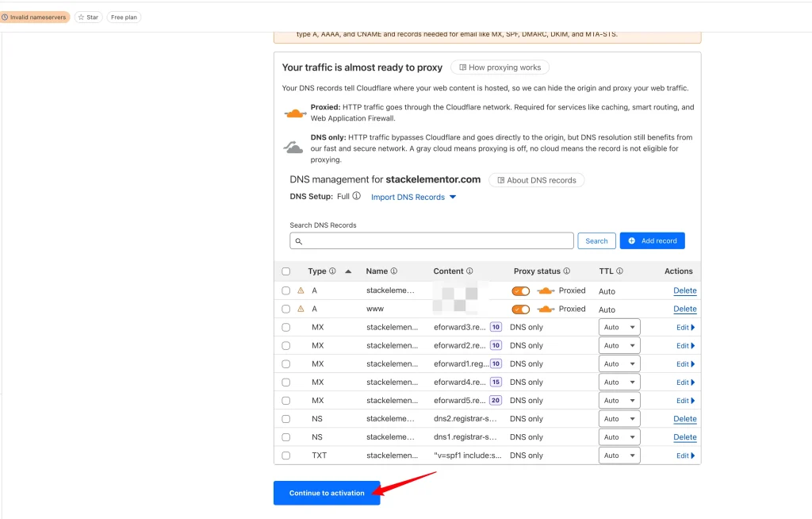
Task: Toggle proxy switch for stackeleme A record
Action: (x=520, y=291)
